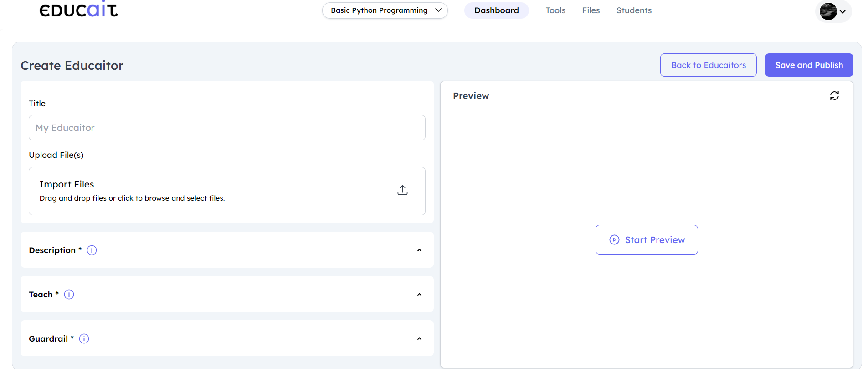Open the Tools tab
868x369 pixels.
(555, 10)
